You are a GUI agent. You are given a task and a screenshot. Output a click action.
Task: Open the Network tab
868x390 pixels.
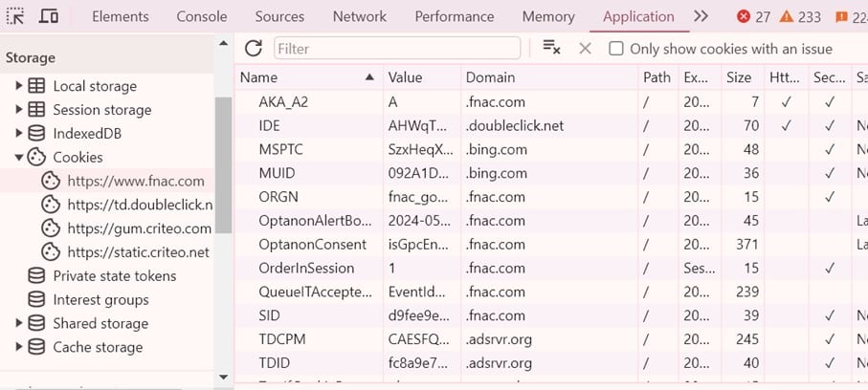(x=359, y=16)
